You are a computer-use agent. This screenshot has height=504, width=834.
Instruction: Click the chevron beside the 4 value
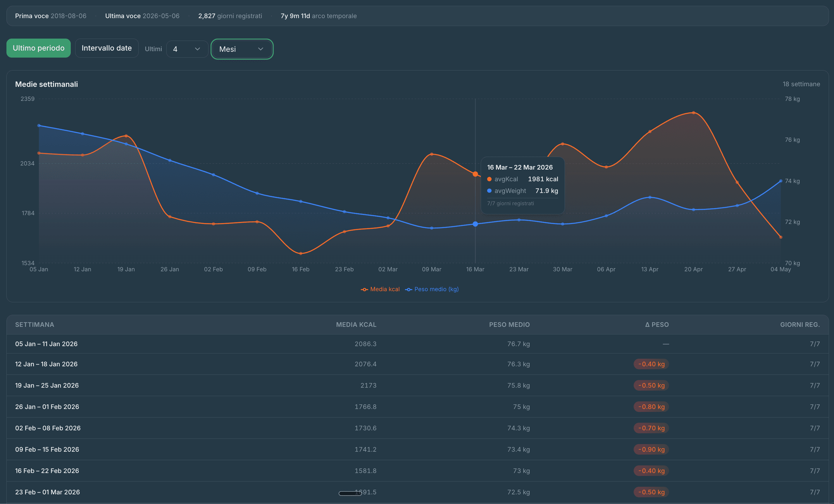pyautogui.click(x=198, y=49)
